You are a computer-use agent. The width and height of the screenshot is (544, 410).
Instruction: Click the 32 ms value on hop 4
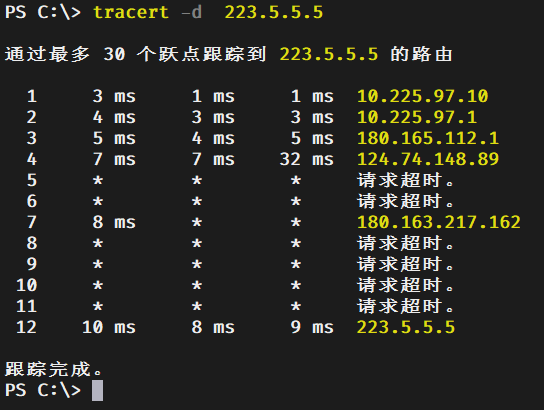pyautogui.click(x=307, y=159)
